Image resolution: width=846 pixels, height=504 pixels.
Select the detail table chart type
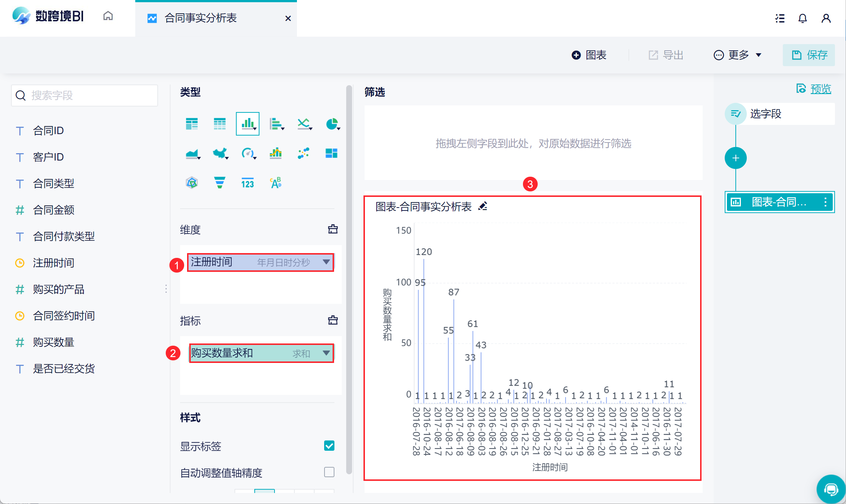click(220, 124)
